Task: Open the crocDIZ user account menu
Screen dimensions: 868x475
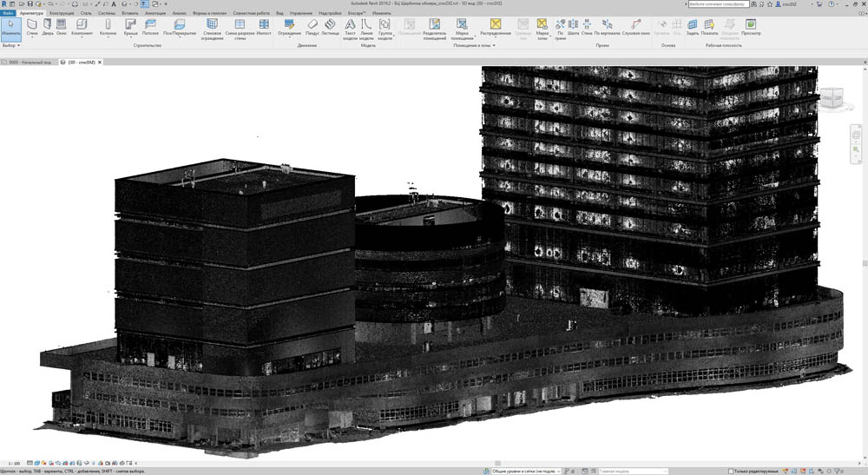Action: point(786,3)
